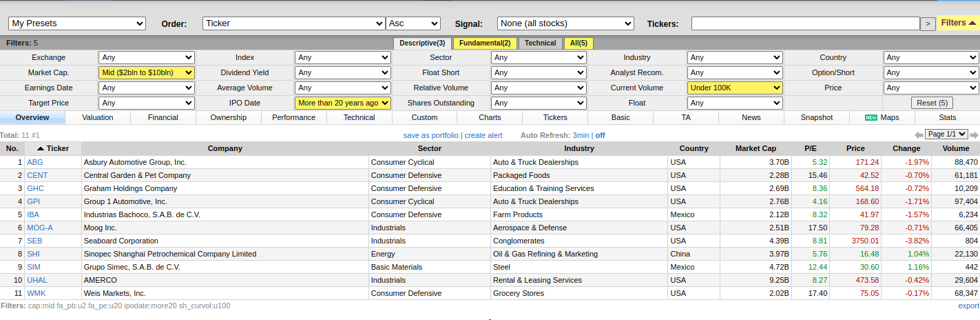Open the IPO Date filter dropdown
The image size is (980, 320).
[343, 103]
